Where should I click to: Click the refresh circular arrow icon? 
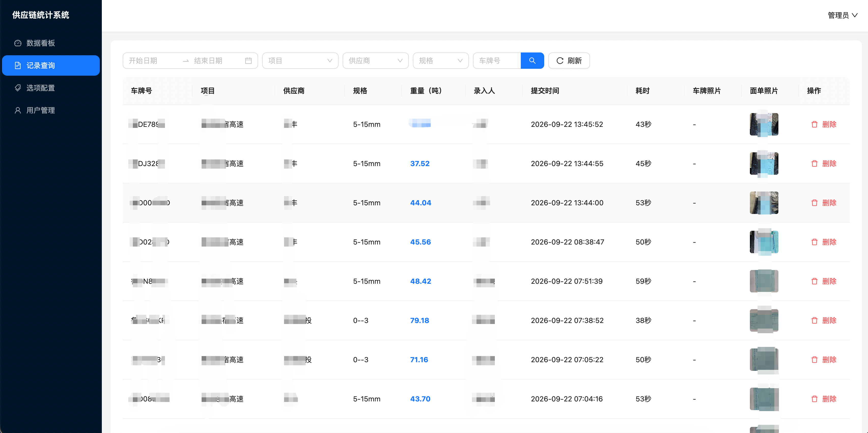click(560, 61)
